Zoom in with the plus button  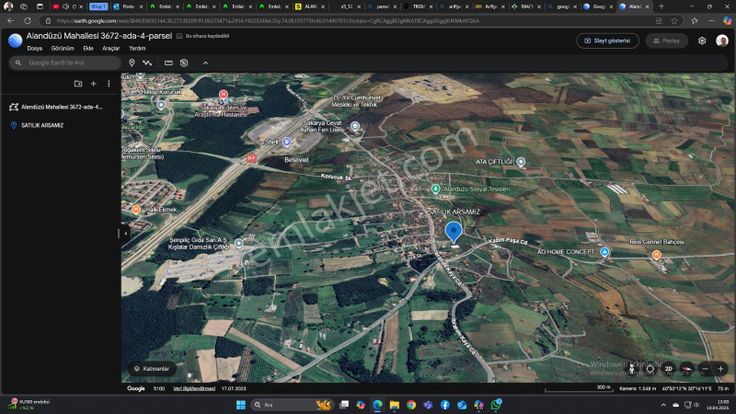click(x=721, y=369)
